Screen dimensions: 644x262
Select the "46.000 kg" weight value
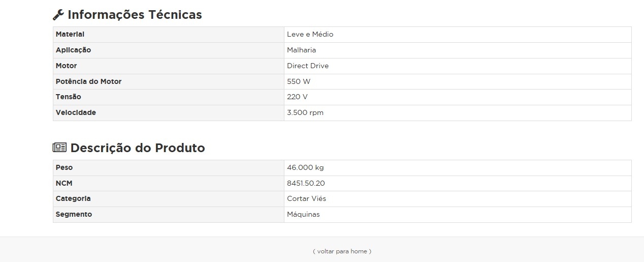coord(305,167)
